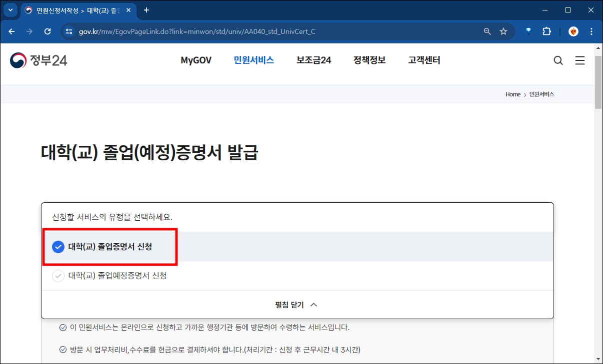Viewport: 603px width, 364px height.
Task: Open the 보조금24 menu
Action: pos(313,60)
